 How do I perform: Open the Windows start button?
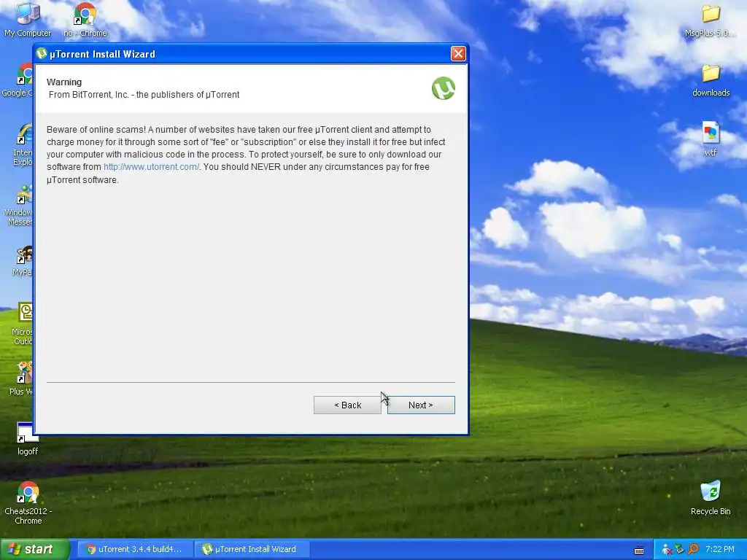click(34, 549)
